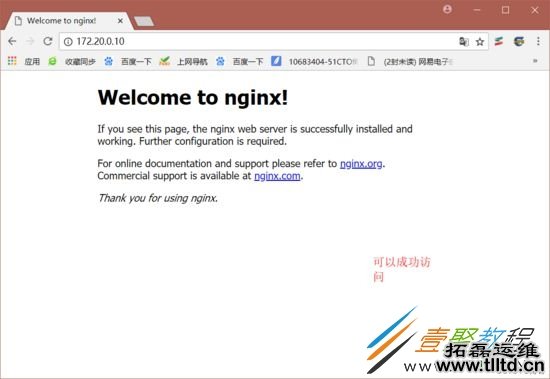Viewport: 550px width, 379px height.
Task: Open the 收藏同步 bookmark
Action: click(x=72, y=61)
